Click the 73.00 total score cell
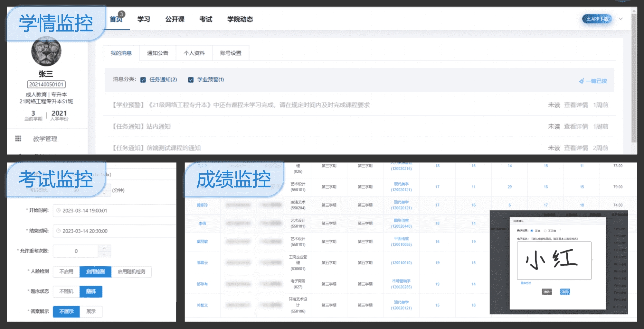This screenshot has height=329, width=644. [618, 166]
